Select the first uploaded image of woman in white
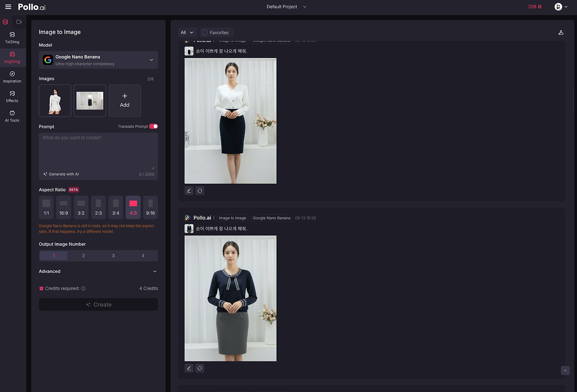577x392 pixels. (x=55, y=100)
